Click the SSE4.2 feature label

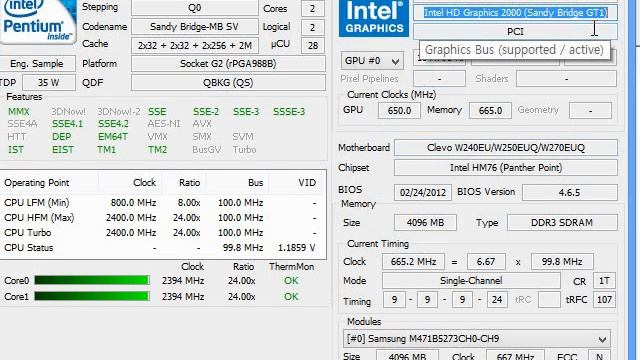pyautogui.click(x=113, y=124)
